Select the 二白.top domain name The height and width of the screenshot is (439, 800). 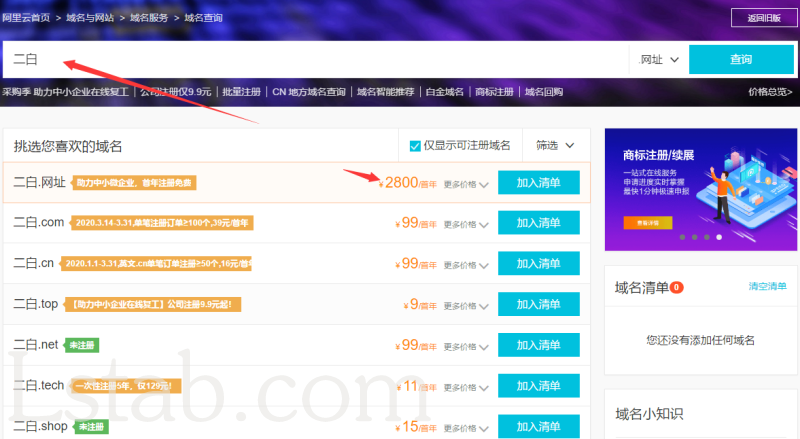coord(35,304)
